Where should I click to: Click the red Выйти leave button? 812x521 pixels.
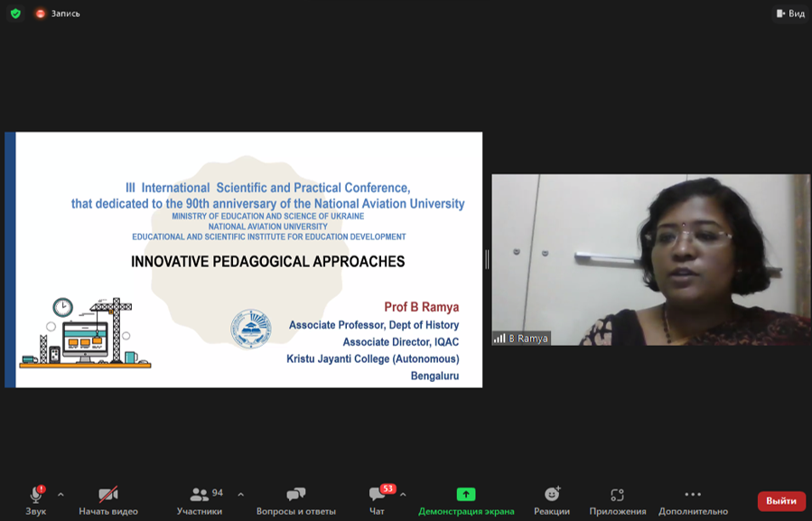tap(781, 500)
